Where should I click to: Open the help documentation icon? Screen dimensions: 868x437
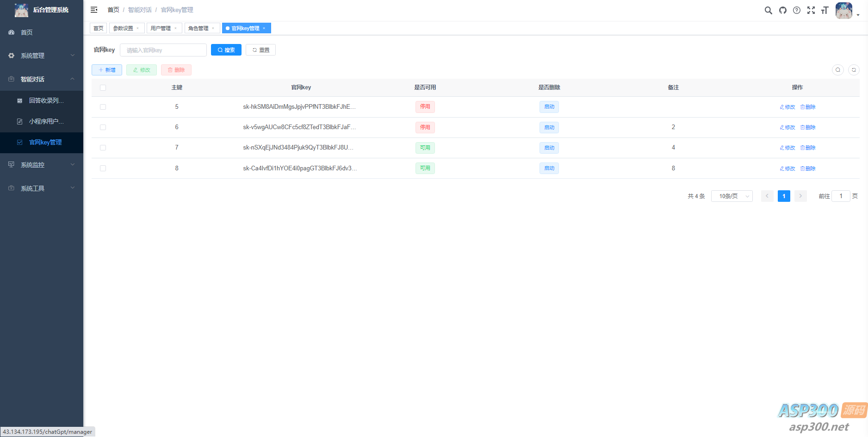coord(797,10)
